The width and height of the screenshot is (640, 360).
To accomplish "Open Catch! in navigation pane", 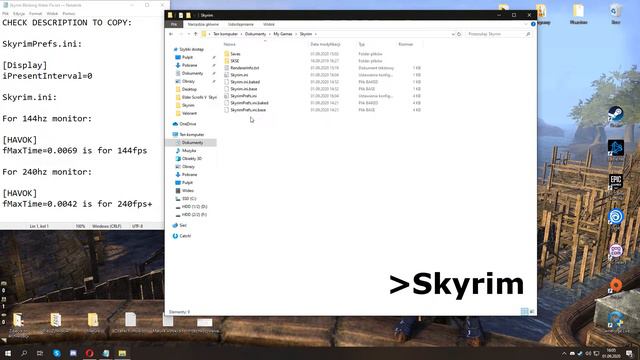I will 184,236.
